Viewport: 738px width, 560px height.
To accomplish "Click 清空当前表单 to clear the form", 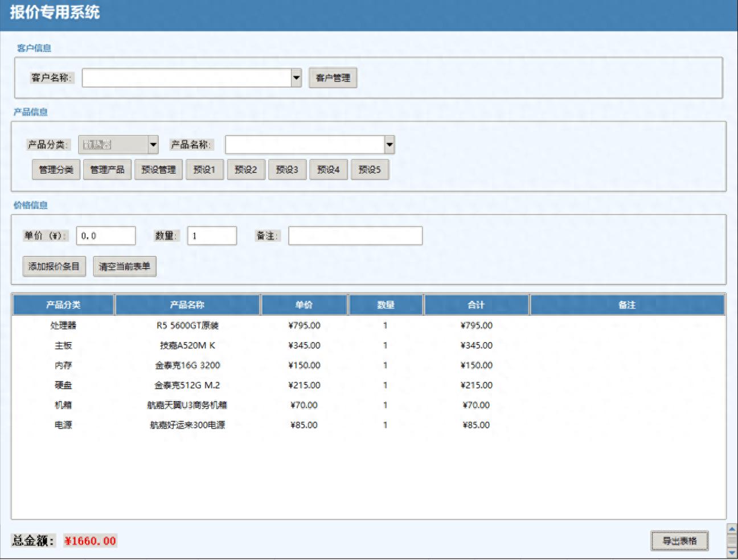I will 125,266.
